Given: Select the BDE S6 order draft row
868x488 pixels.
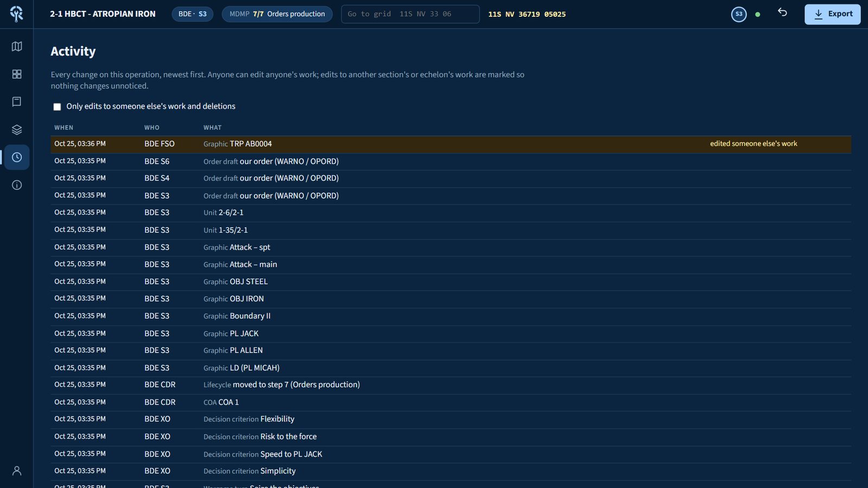Looking at the screenshot, I should pyautogui.click(x=451, y=162).
